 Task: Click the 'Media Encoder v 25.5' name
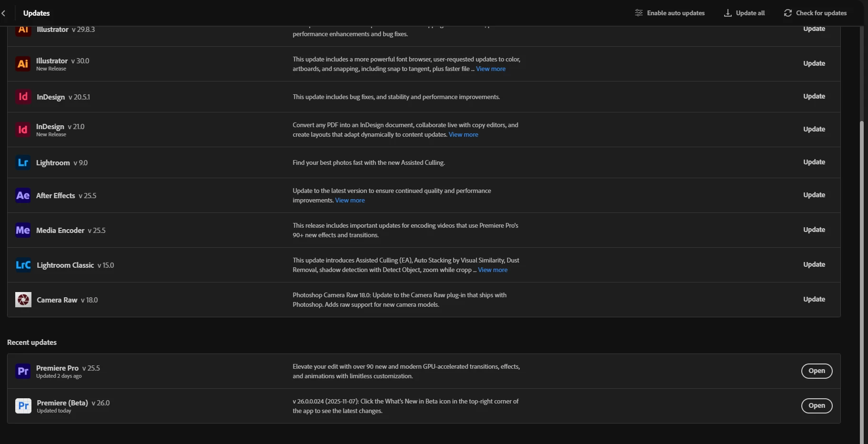coord(71,231)
